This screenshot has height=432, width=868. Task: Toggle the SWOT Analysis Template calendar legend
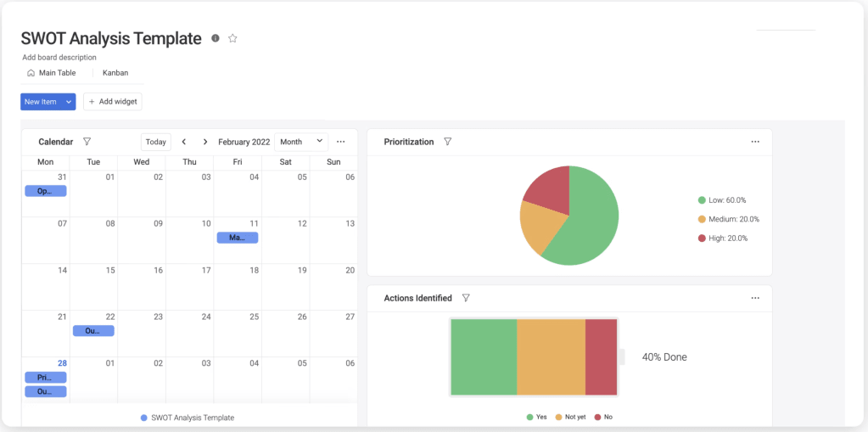188,418
